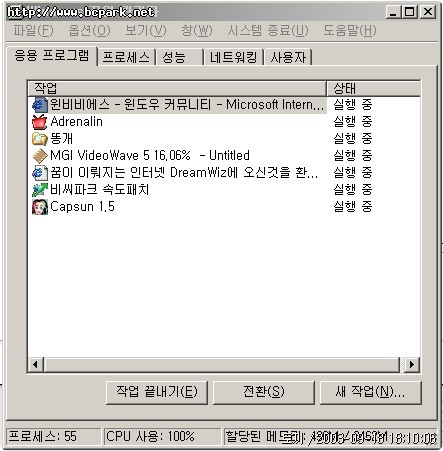Open the 파일(F) menu
The height and width of the screenshot is (451, 443).
[33, 31]
